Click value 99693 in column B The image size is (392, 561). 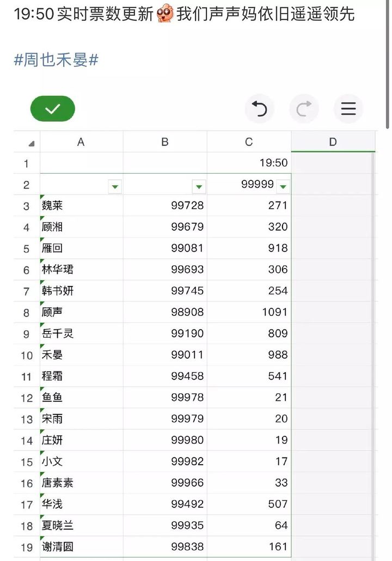point(187,270)
